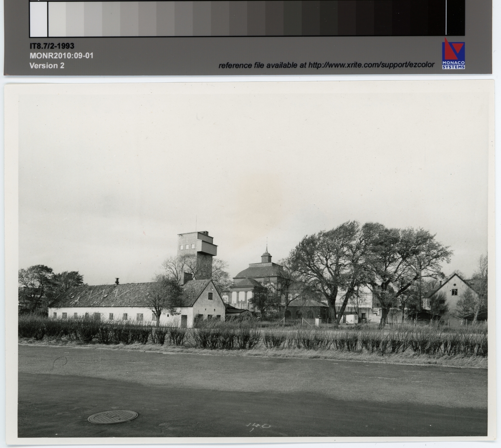The width and height of the screenshot is (501, 448).
Task: Select the small chimney on the long building's roof
Action: pyautogui.click(x=117, y=281)
